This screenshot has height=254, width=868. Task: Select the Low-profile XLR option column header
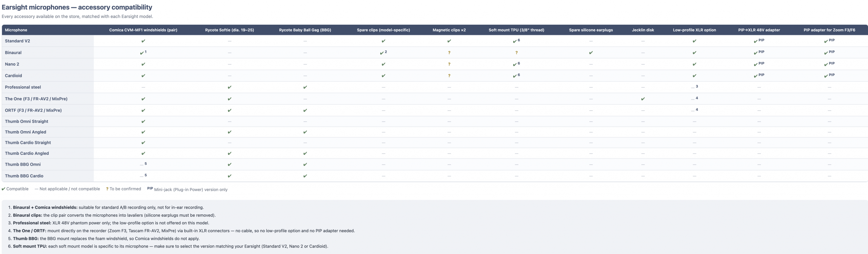(x=694, y=30)
